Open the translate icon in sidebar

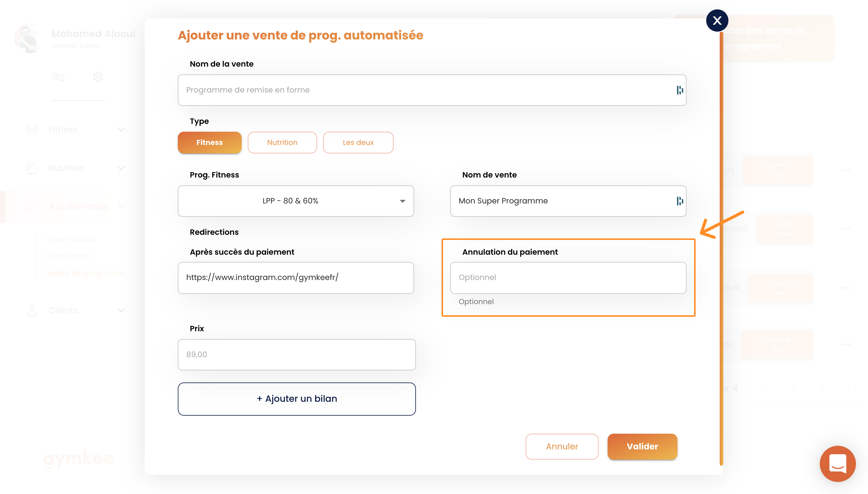pos(58,77)
